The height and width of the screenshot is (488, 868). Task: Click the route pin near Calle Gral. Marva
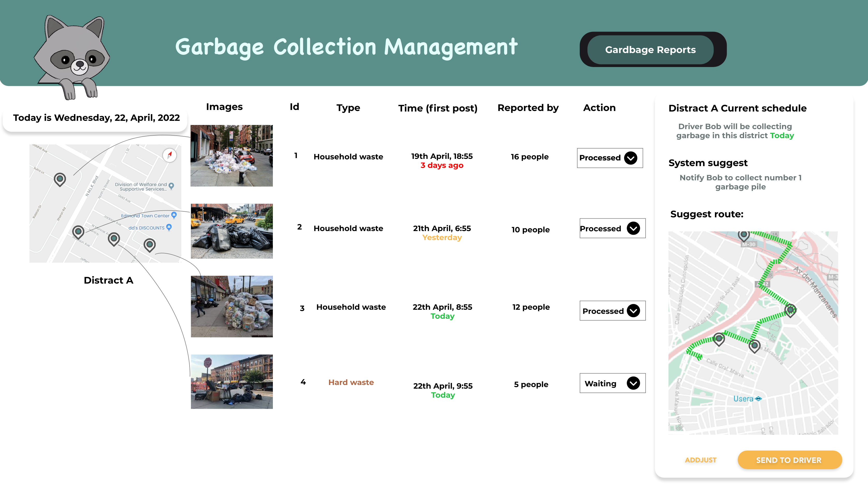point(719,338)
